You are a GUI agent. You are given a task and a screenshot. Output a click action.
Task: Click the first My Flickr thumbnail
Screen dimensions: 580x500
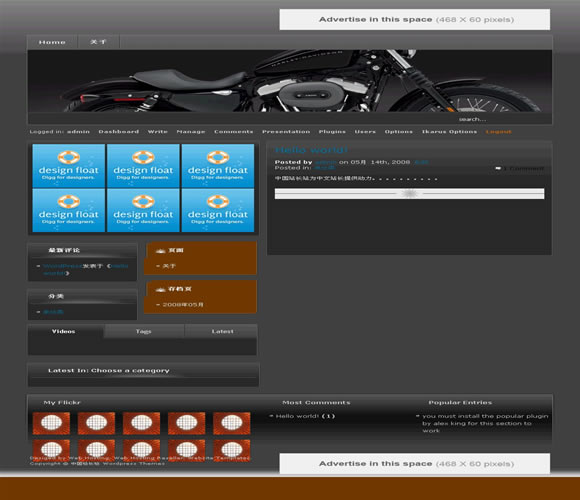[x=51, y=423]
